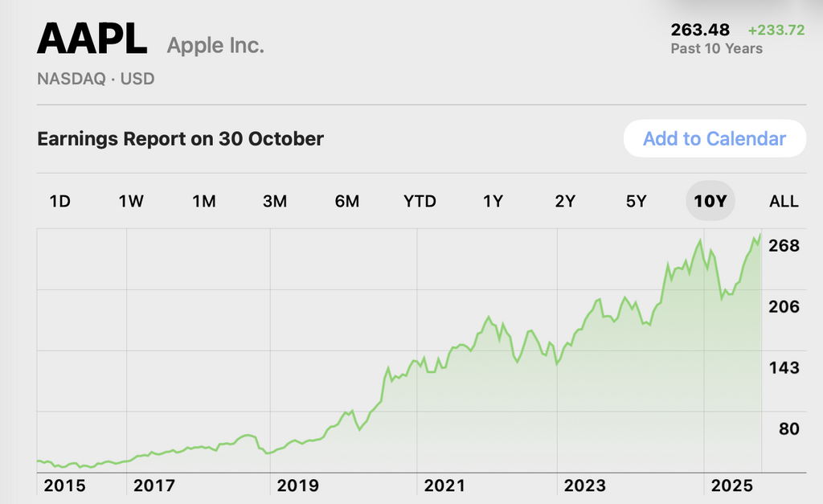Toggle the +233.72 price change figure
Screen dimensions: 823x504
pyautogui.click(x=776, y=31)
